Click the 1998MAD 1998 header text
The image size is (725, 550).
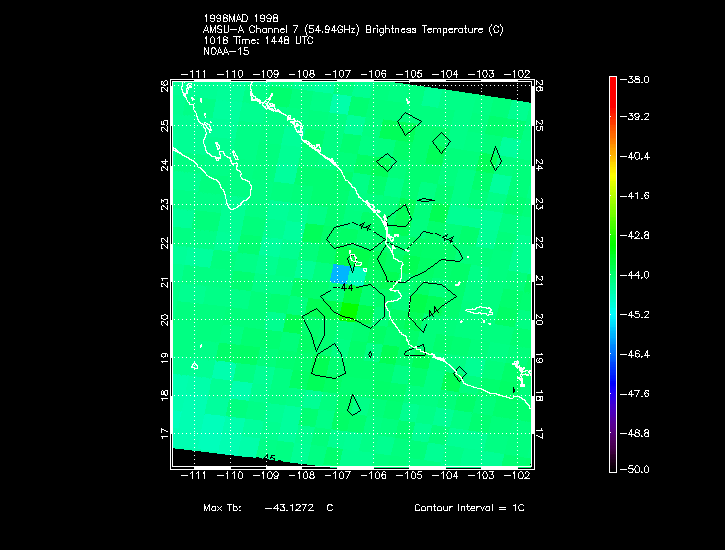pyautogui.click(x=241, y=18)
